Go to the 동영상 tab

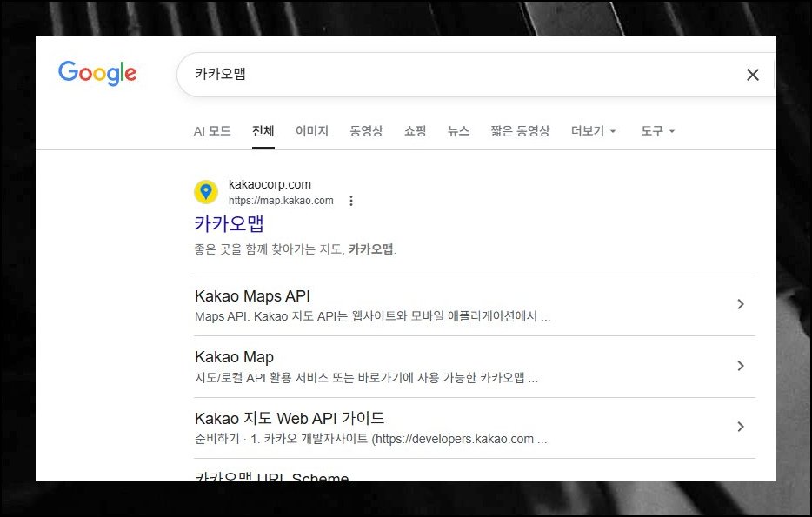click(366, 131)
